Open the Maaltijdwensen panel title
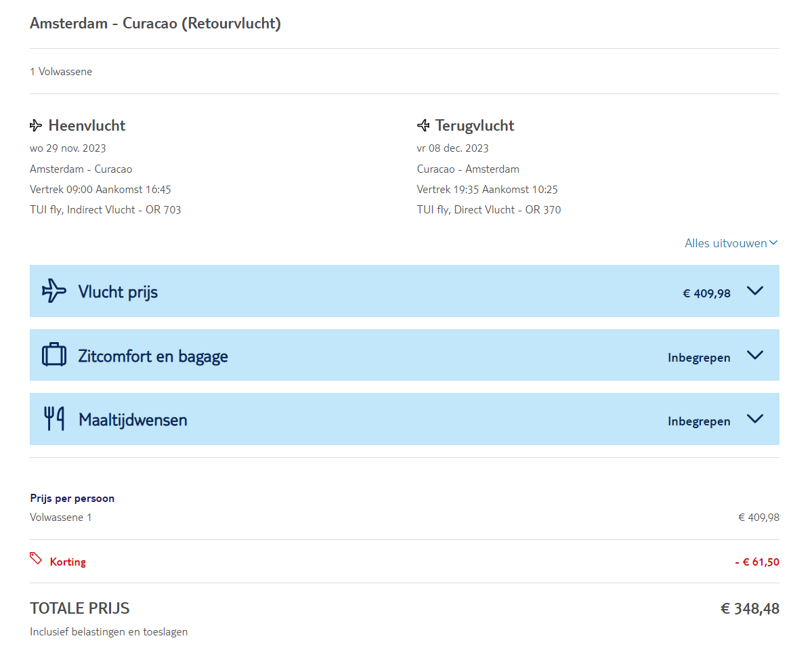 click(x=133, y=420)
